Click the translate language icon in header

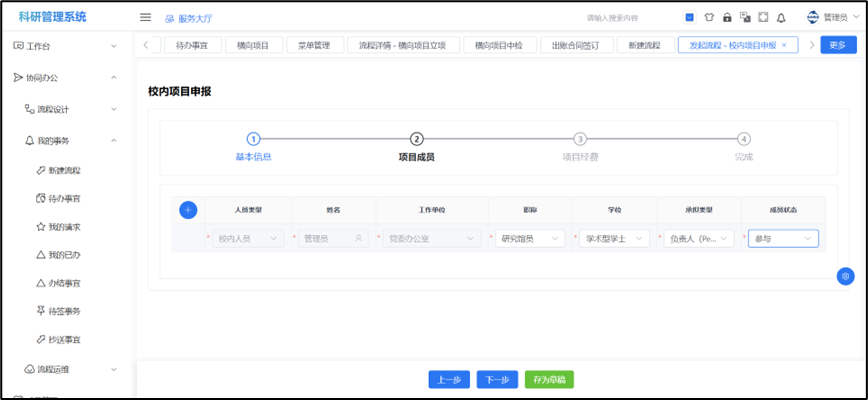745,17
